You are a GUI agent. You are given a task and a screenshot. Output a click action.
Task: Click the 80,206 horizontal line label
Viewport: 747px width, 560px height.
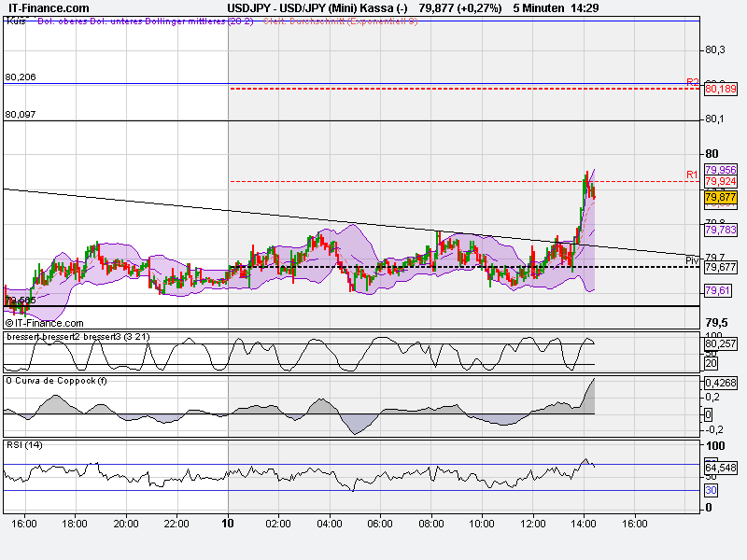click(21, 77)
